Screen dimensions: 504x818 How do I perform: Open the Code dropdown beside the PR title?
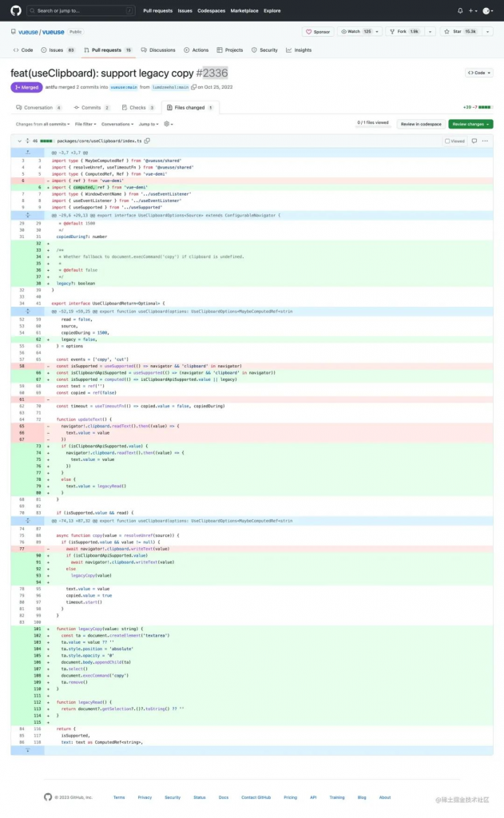click(479, 73)
